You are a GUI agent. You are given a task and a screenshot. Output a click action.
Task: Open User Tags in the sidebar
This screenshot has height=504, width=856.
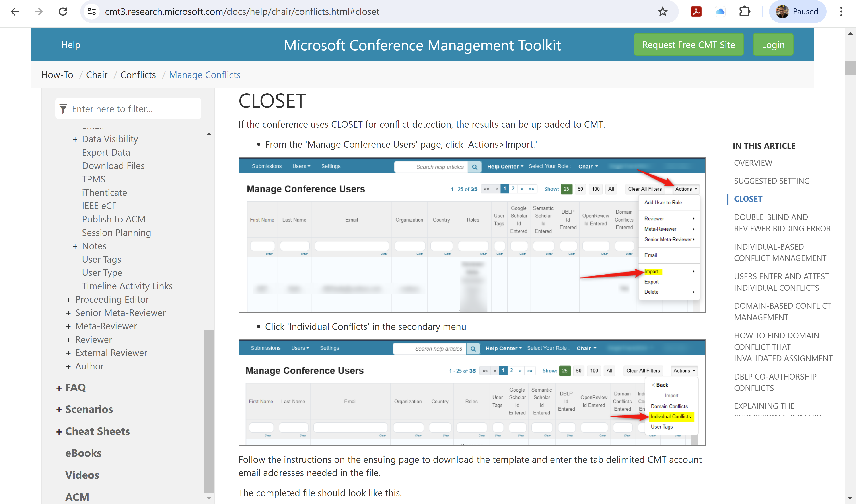[101, 259]
